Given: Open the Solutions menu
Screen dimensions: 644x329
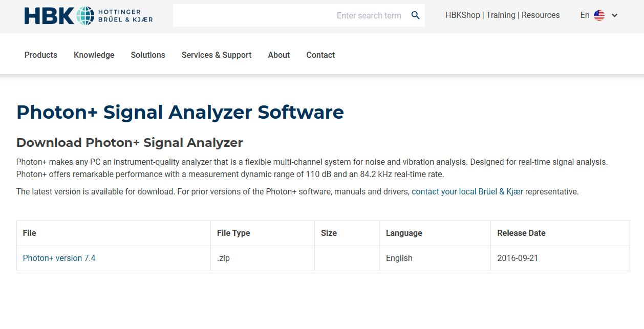Looking at the screenshot, I should click(x=147, y=55).
